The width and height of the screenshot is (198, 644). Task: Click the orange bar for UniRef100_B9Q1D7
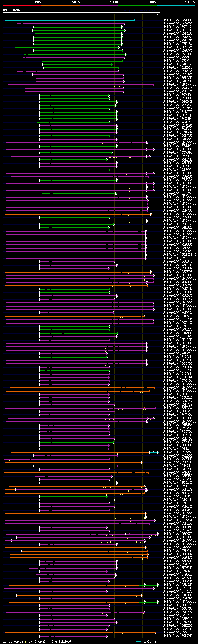pyautogui.click(x=74, y=462)
